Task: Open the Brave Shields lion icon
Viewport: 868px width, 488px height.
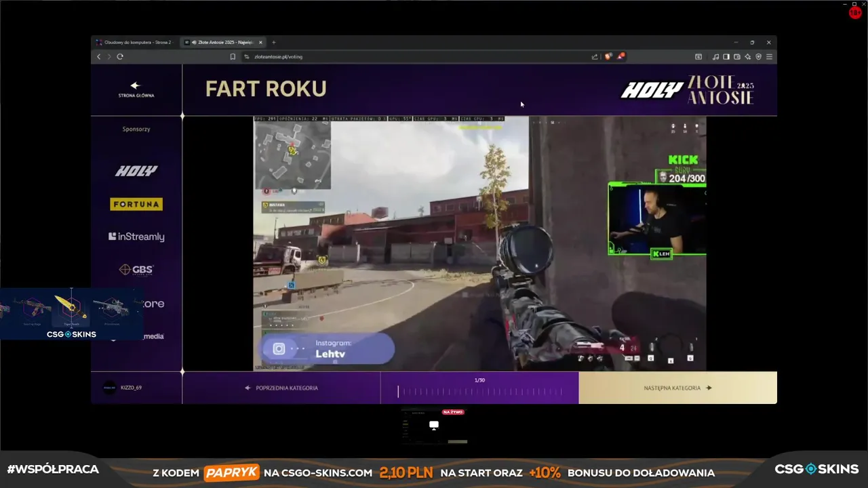Action: [608, 57]
